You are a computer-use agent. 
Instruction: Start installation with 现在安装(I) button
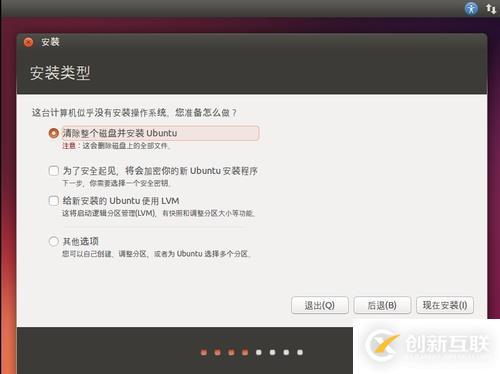coord(445,305)
